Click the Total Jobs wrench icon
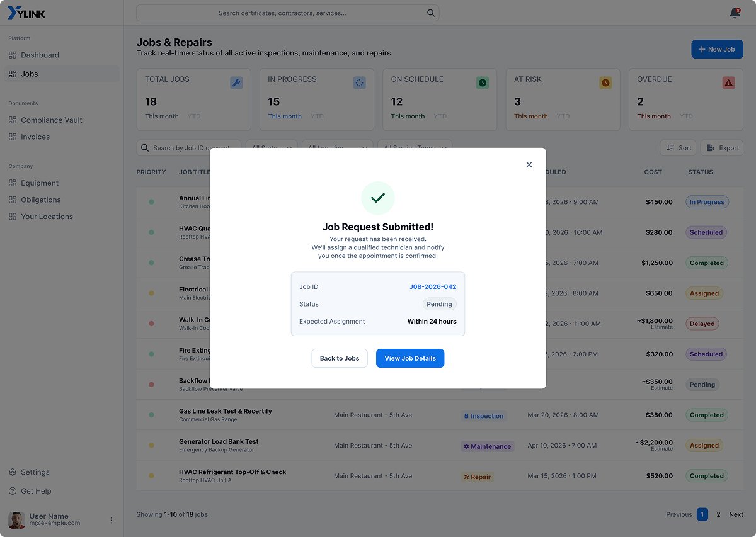Image resolution: width=756 pixels, height=537 pixels. [236, 82]
